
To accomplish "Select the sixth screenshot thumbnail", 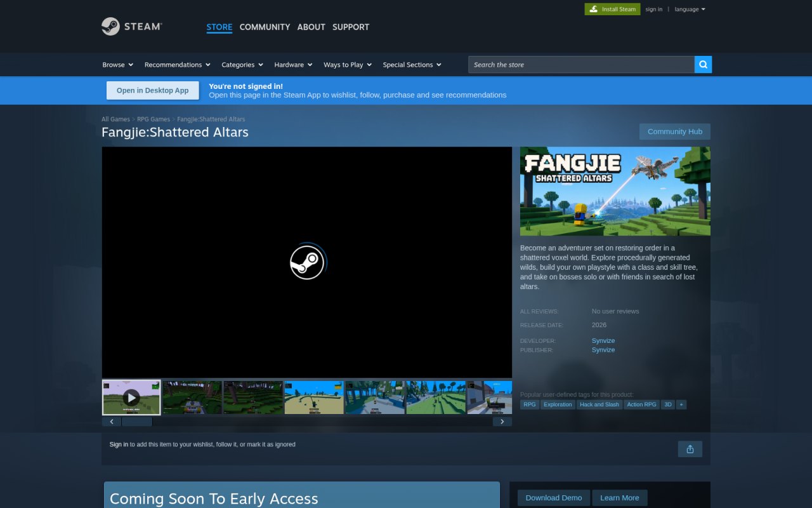I will (x=436, y=398).
